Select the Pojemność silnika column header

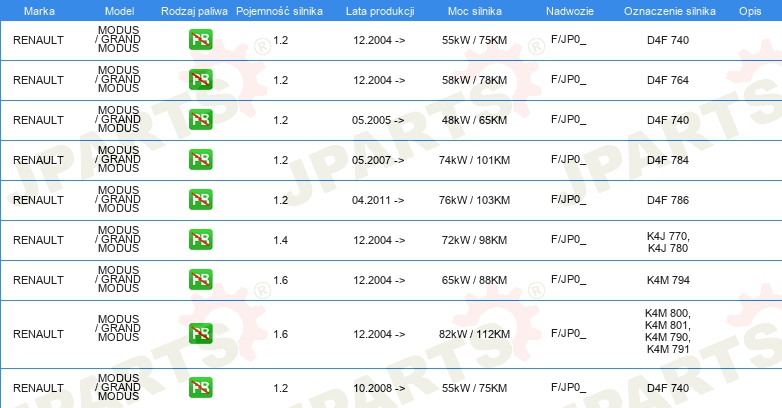(279, 11)
